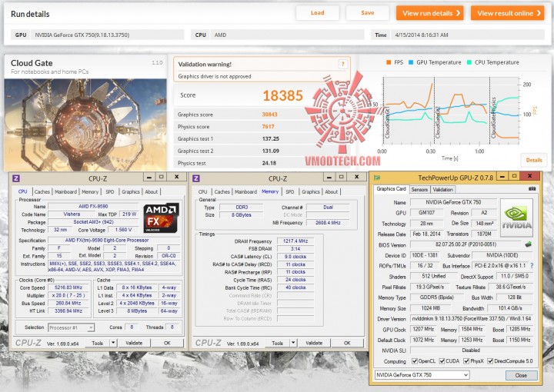Click the GPU Clock 1207 MHz value

click(423, 329)
